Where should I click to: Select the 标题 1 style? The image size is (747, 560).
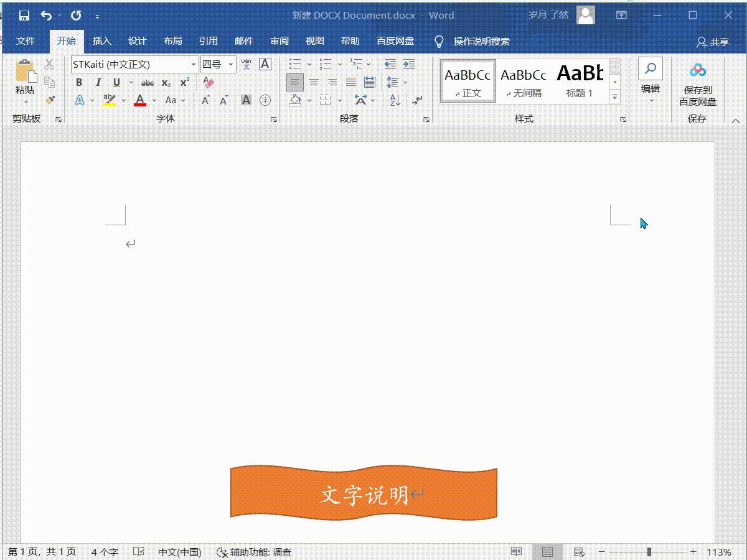(x=580, y=80)
